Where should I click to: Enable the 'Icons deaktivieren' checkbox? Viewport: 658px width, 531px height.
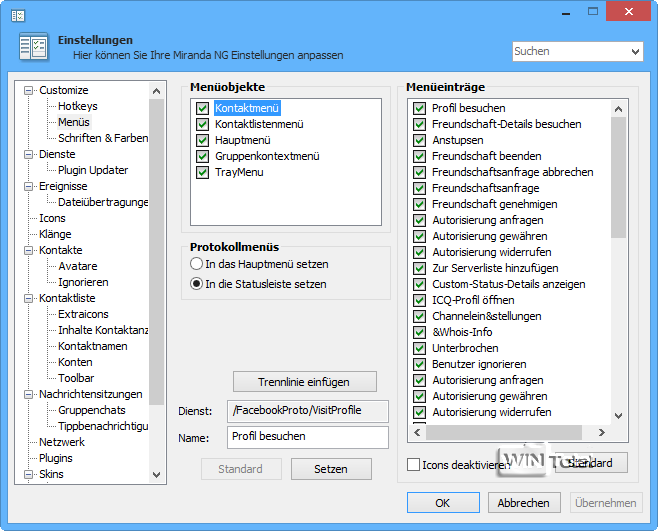click(413, 465)
